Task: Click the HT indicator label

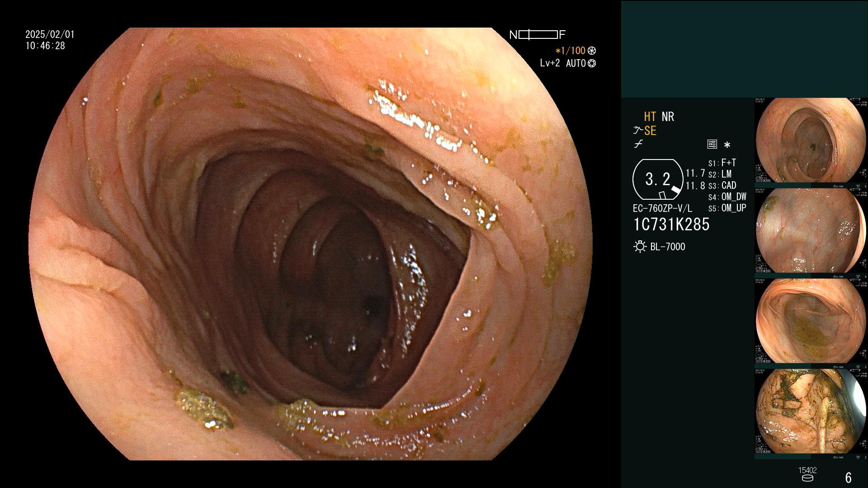Action: pos(650,117)
